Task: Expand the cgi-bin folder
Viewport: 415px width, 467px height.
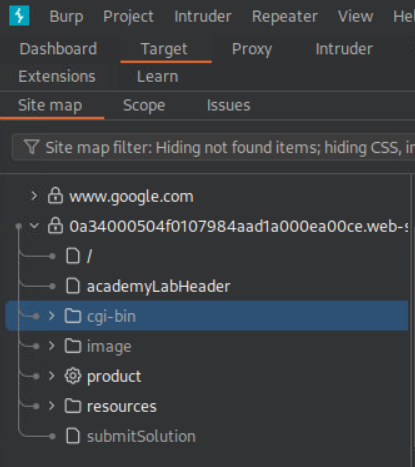Action: pyautogui.click(x=51, y=316)
